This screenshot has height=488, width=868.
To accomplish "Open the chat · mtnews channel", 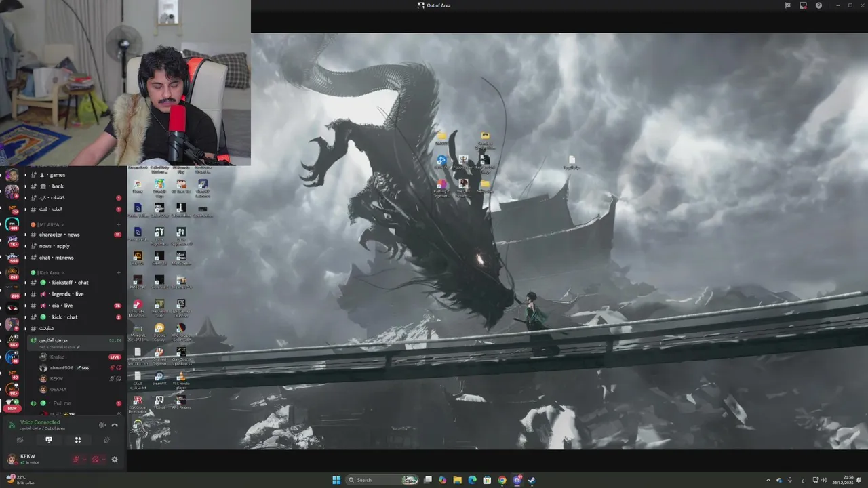I will pos(75,258).
